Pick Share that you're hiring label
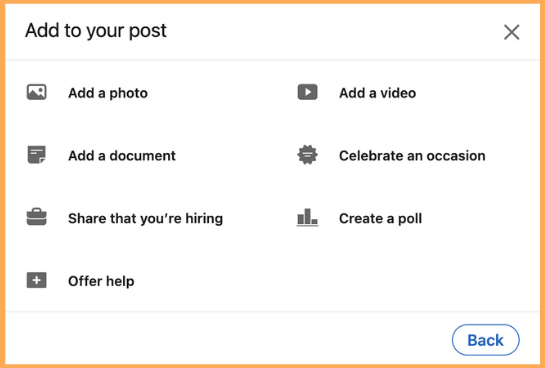The width and height of the screenshot is (545, 368). [145, 219]
